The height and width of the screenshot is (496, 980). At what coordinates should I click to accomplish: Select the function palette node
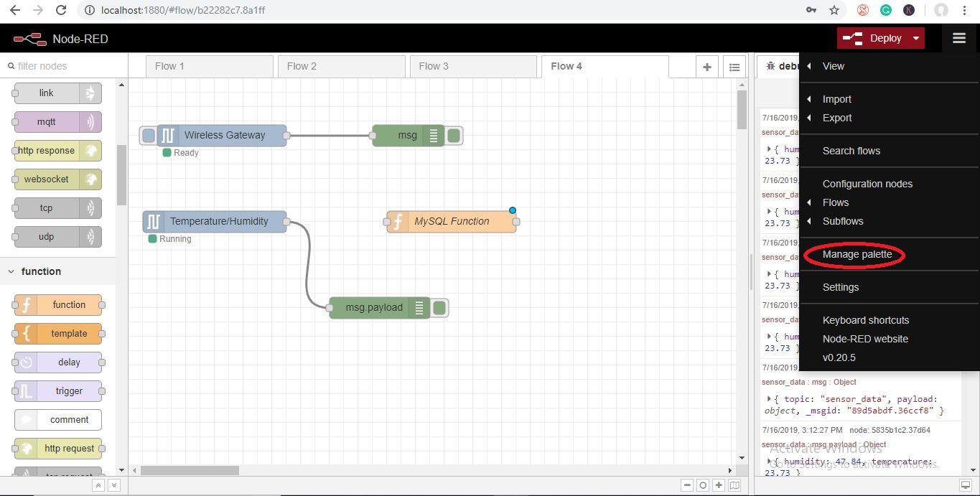click(57, 305)
